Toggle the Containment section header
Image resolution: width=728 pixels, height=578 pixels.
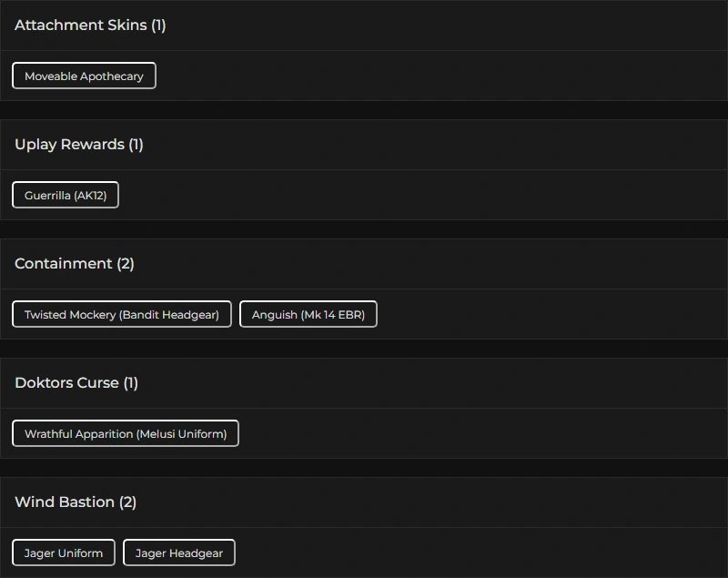(63, 264)
